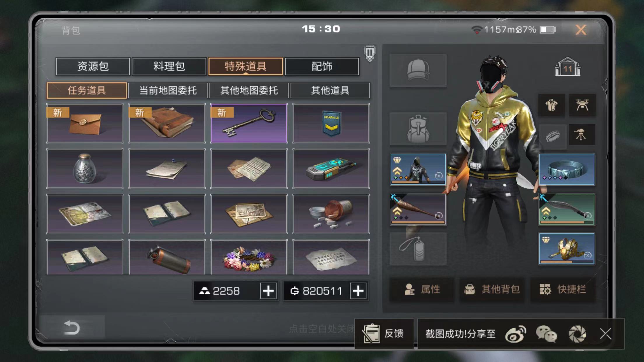
Task: Open the 资源包 tab
Action: 93,66
